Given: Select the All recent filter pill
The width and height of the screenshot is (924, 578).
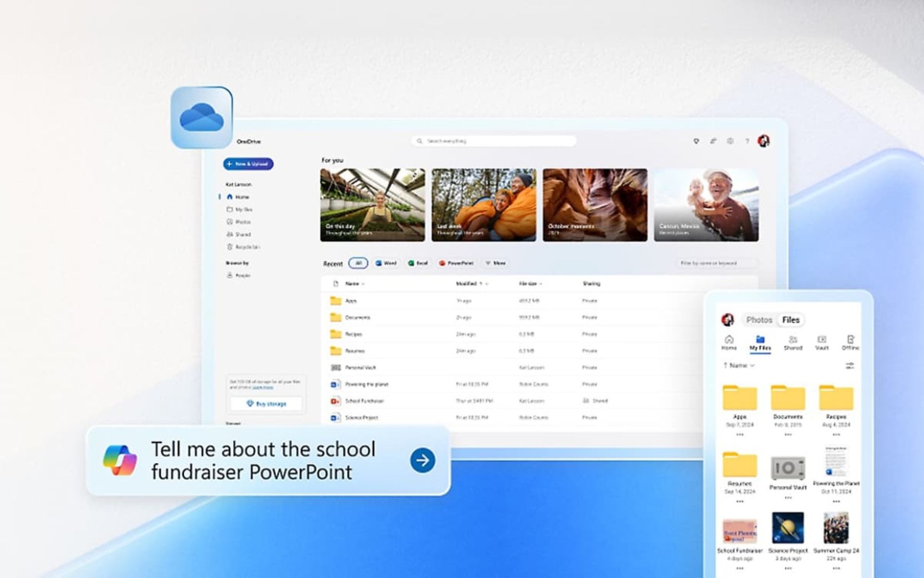Looking at the screenshot, I should (358, 263).
